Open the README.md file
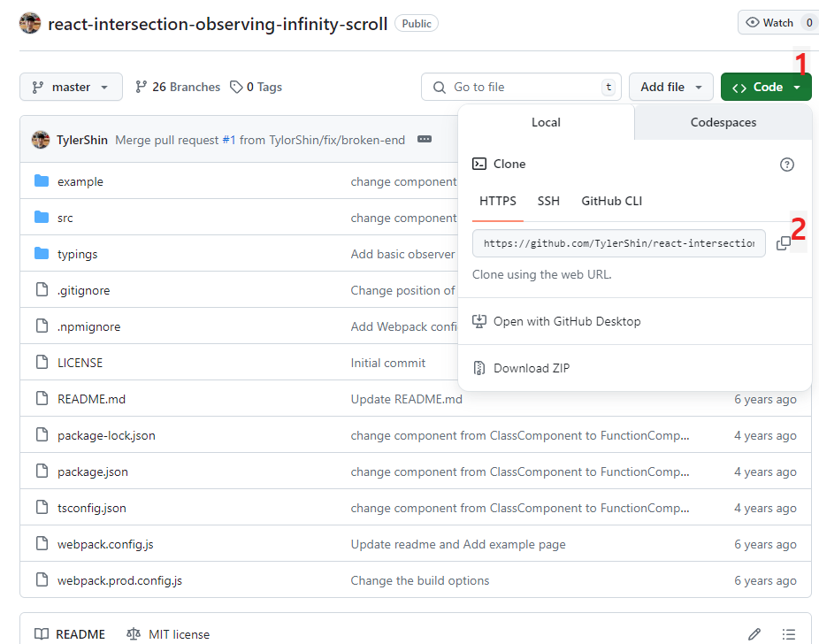 [91, 399]
